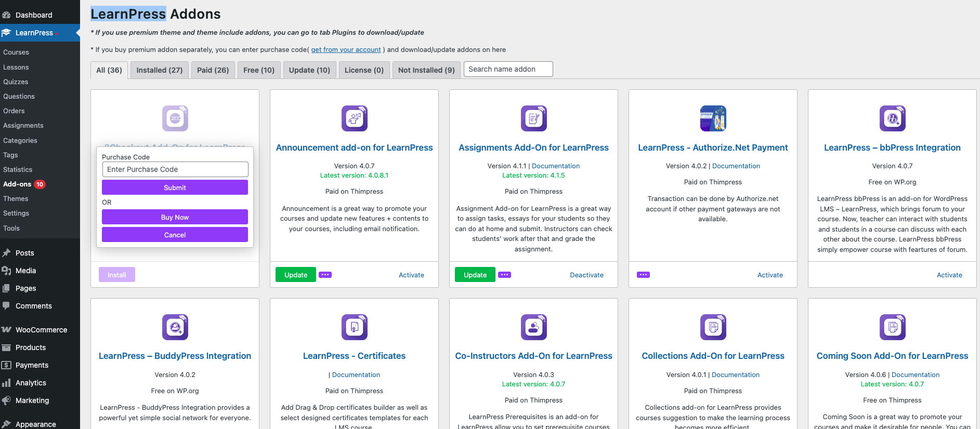The image size is (980, 429).
Task: Open more options for Announcement add-on
Action: coord(325,275)
